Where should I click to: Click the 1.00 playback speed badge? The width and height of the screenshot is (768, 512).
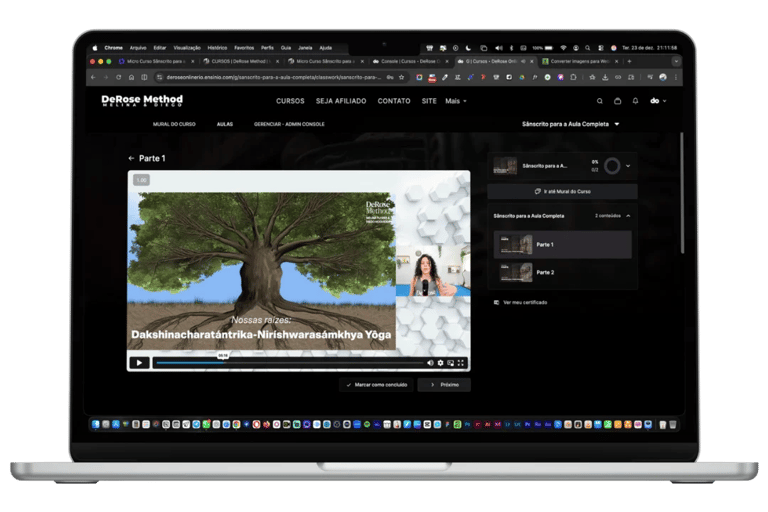[142, 180]
